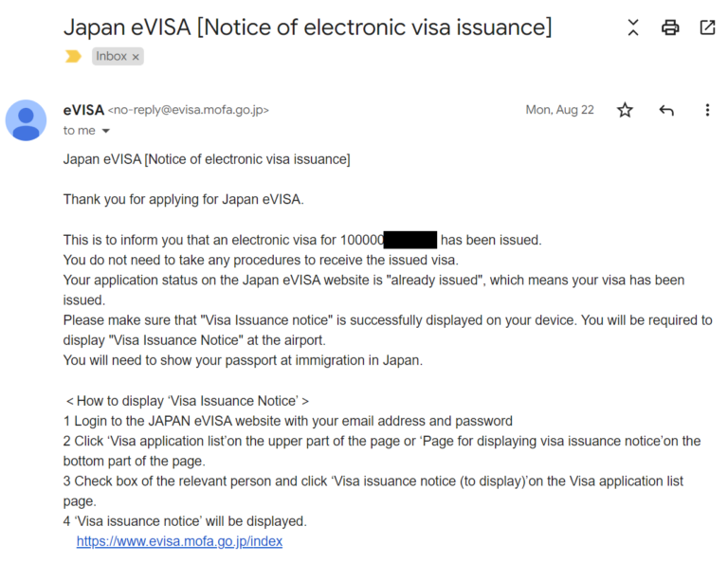Click the blacked-out redacted visa number
Image resolution: width=728 pixels, height=563 pixels.
410,240
